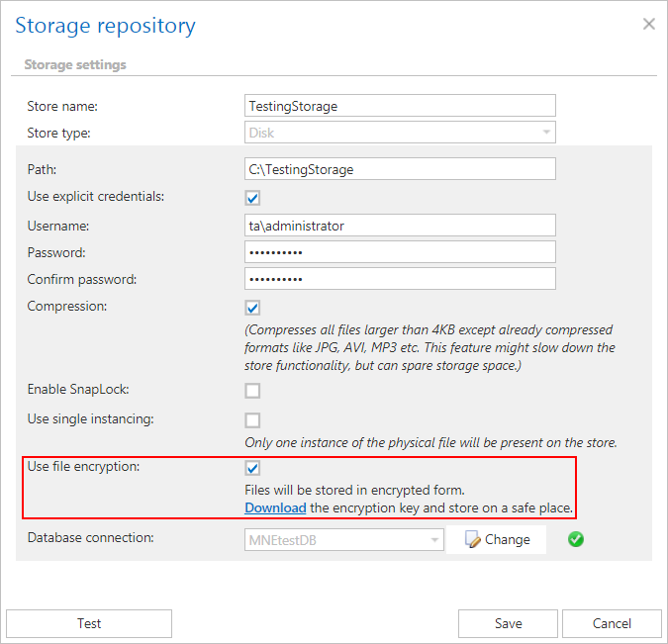Click into the Username field
Image resolution: width=668 pixels, height=644 pixels.
(400, 226)
